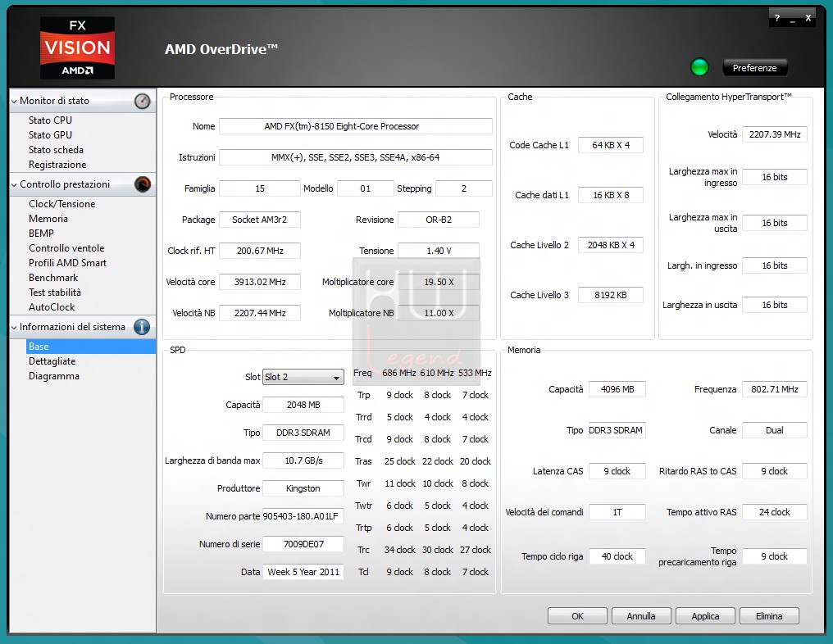Click the Informazioni del sistema info icon
Viewport: 833px width, 644px height.
142,327
